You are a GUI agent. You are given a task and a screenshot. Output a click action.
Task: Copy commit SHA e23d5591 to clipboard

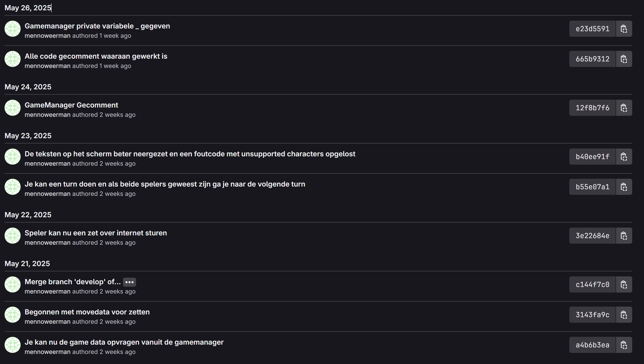click(624, 29)
